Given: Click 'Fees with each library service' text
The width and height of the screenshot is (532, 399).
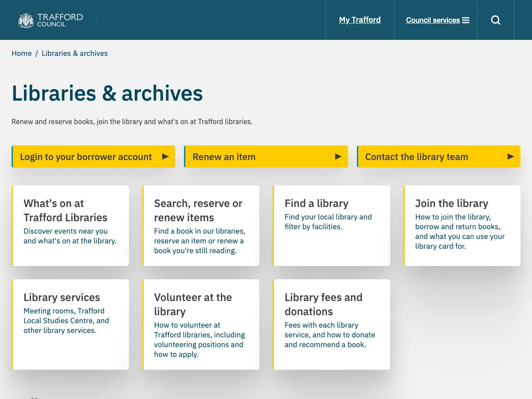Looking at the screenshot, I should tap(330, 335).
